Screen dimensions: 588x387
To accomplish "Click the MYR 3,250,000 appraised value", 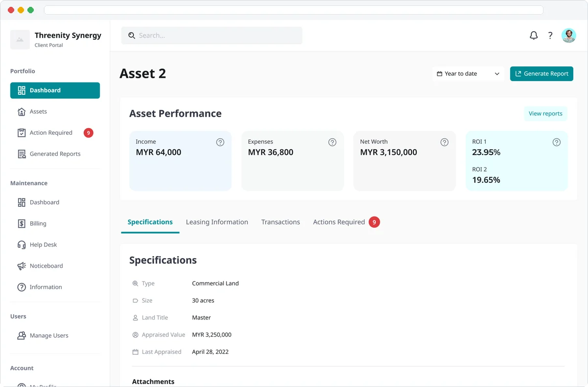I will [x=212, y=335].
